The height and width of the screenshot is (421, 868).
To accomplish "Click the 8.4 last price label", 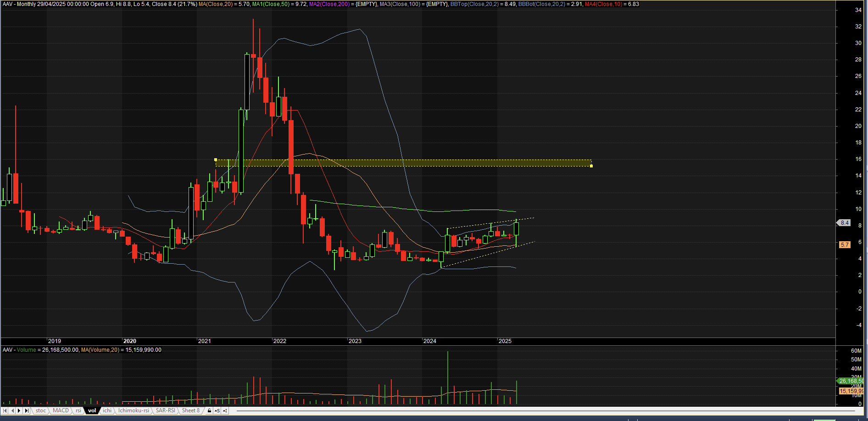I will click(845, 223).
